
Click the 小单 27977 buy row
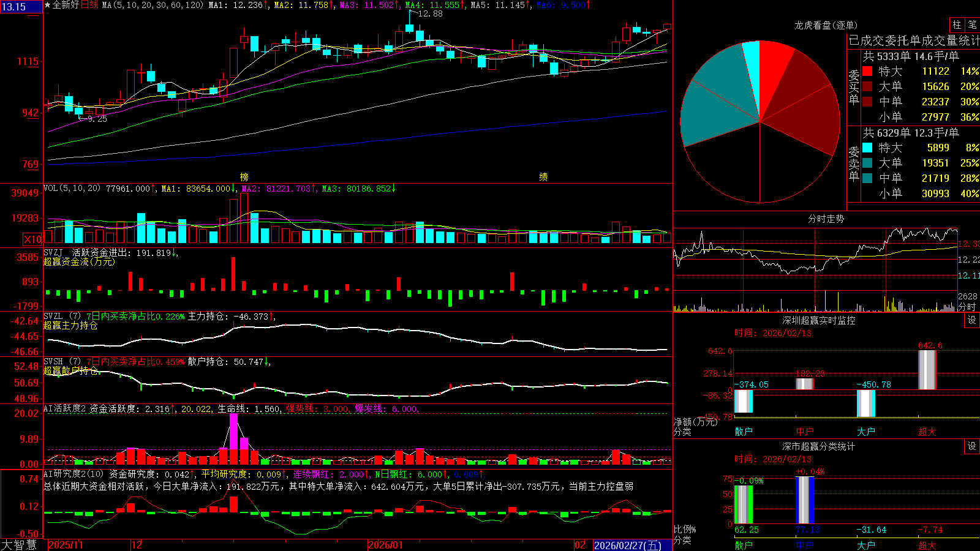tap(920, 117)
